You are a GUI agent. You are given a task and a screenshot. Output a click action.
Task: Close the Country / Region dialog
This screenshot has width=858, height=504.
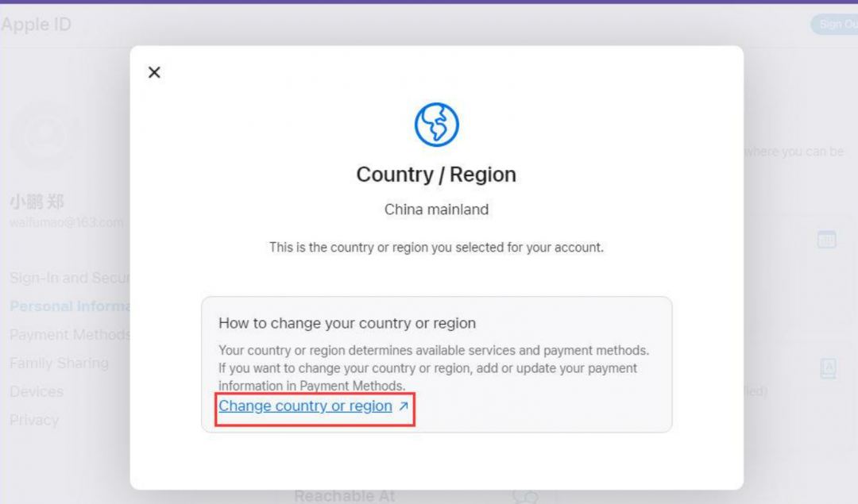[x=154, y=72]
